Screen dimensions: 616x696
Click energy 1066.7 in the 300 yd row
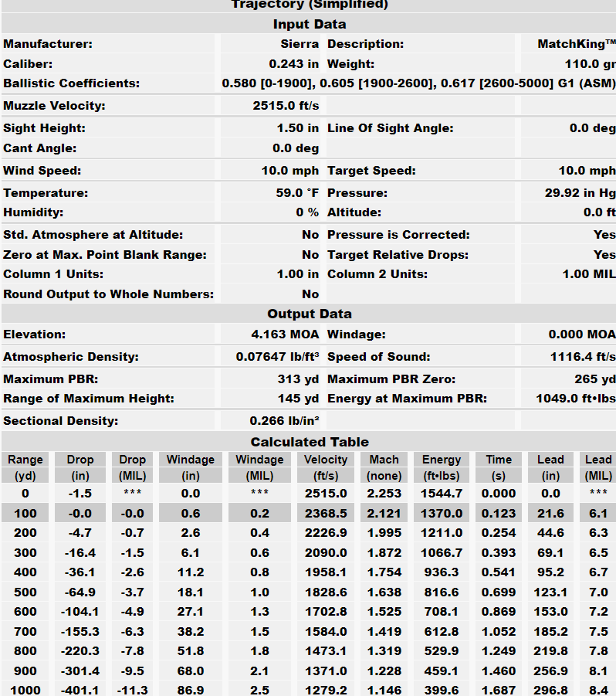click(442, 553)
